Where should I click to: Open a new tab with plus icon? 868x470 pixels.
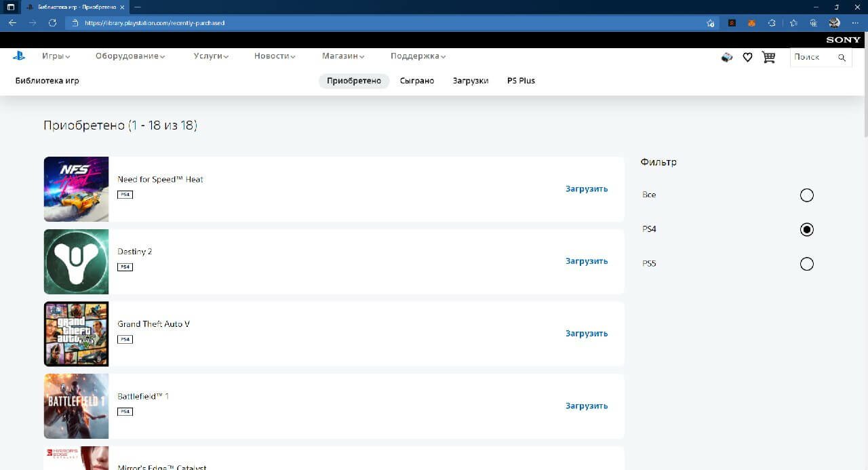click(138, 6)
